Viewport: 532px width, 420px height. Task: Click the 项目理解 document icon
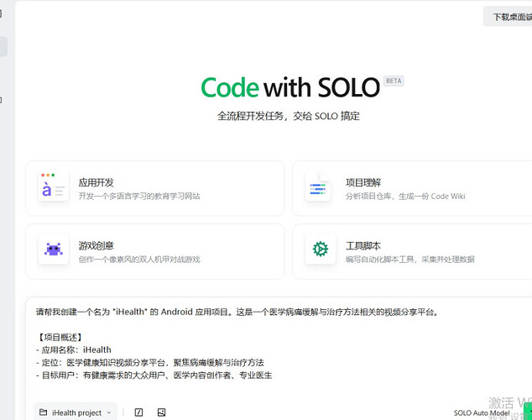pyautogui.click(x=318, y=186)
